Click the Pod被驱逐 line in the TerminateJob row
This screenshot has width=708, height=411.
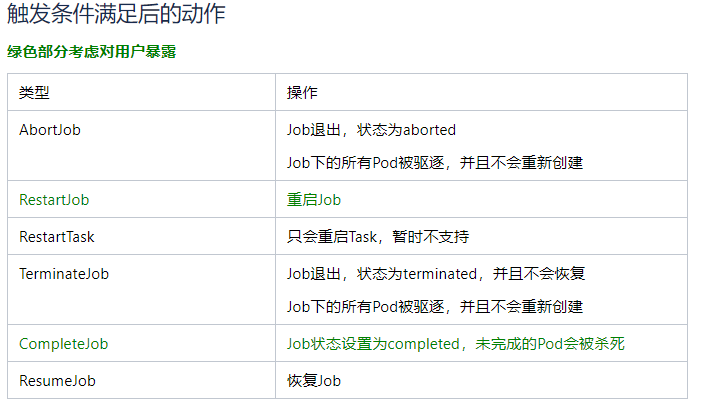tap(435, 307)
